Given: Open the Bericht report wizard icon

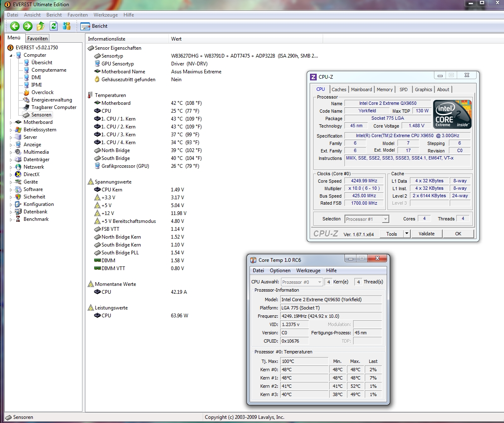Looking at the screenshot, I should point(85,26).
